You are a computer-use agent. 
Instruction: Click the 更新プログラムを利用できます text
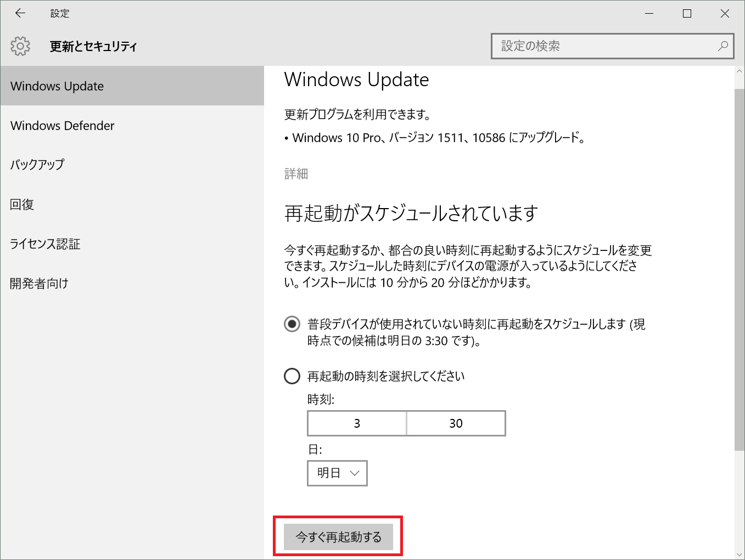tap(357, 115)
